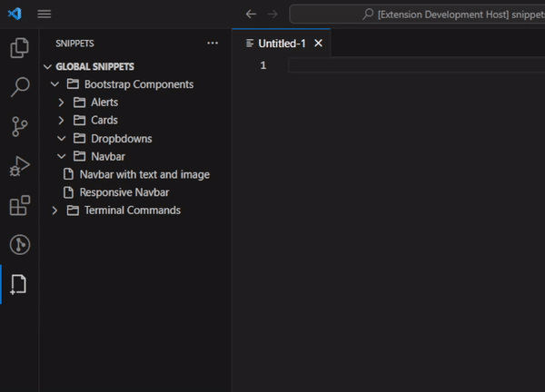The height and width of the screenshot is (392, 545).
Task: Select the Navbar folder label
Action: coord(108,157)
